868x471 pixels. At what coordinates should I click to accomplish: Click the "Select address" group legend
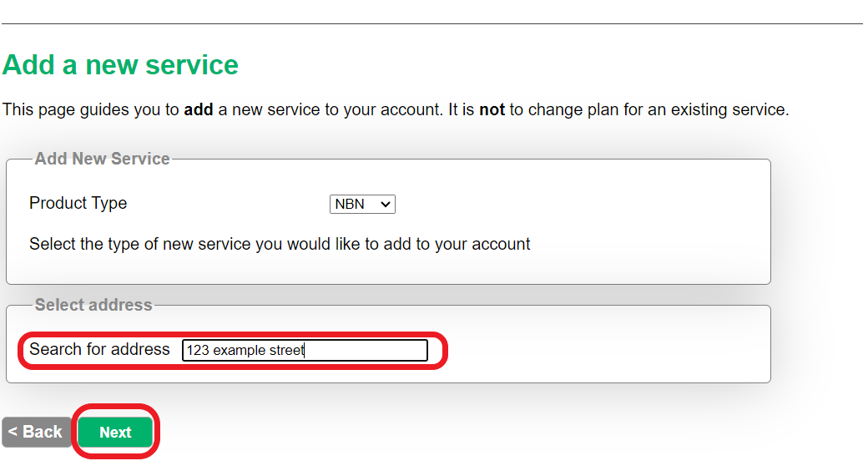click(x=93, y=305)
